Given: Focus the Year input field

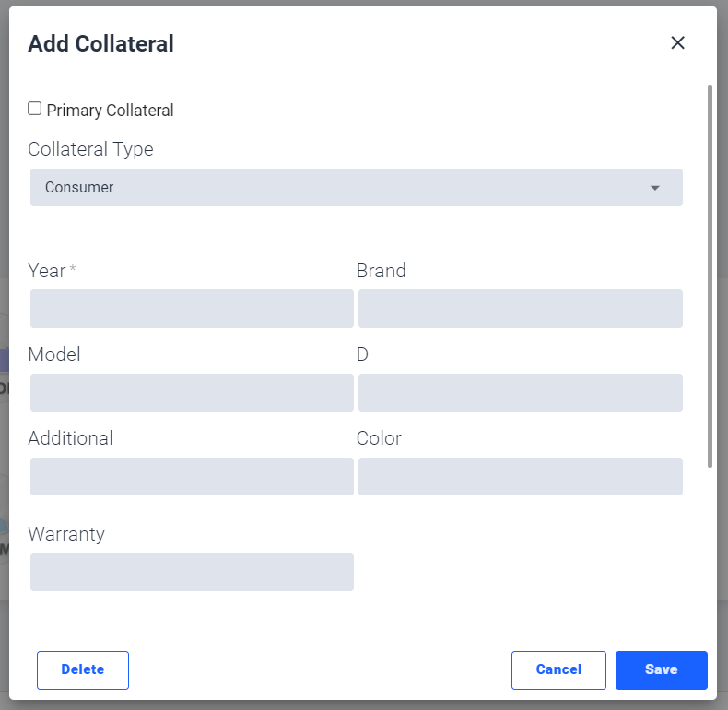Looking at the screenshot, I should pos(192,308).
